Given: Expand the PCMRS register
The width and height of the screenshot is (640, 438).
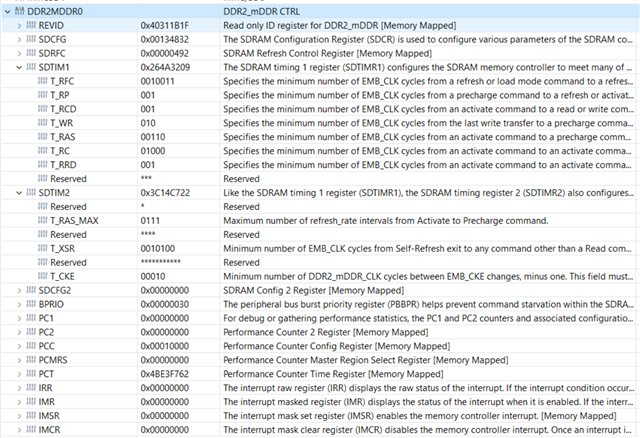Looking at the screenshot, I should (x=19, y=360).
